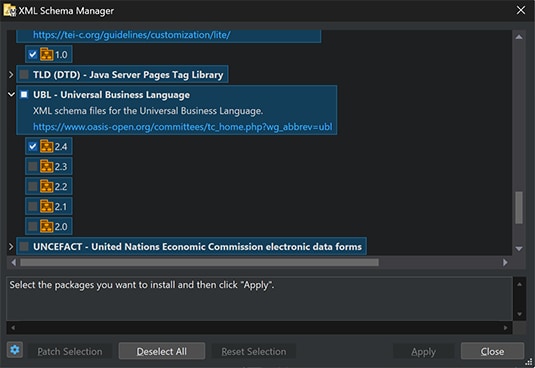
Task: Select the version label 1.0
Action: click(x=61, y=55)
